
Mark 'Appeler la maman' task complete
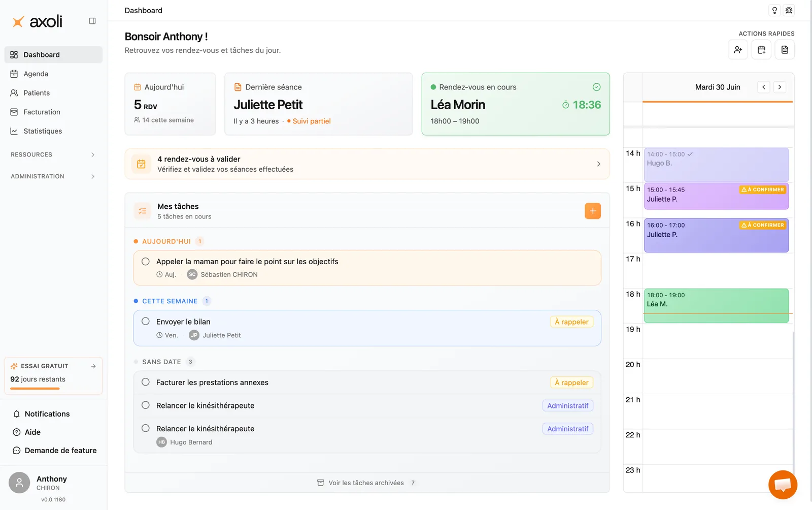[x=146, y=262]
